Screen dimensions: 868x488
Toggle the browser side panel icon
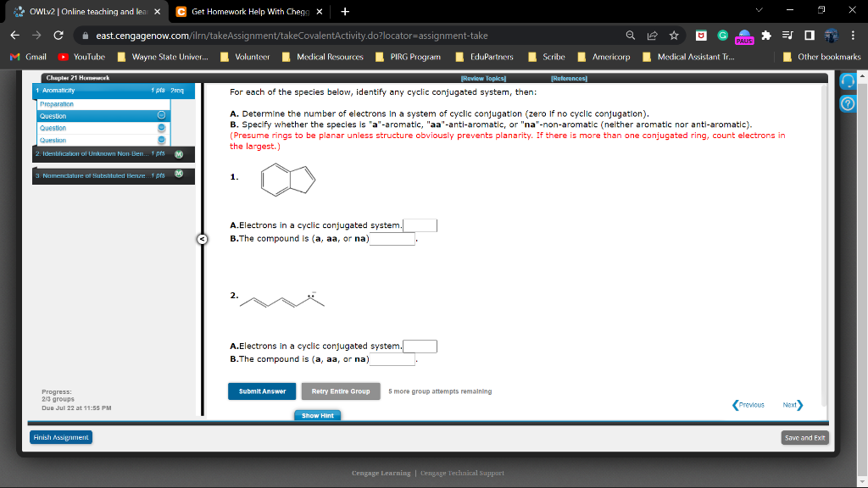(x=810, y=36)
